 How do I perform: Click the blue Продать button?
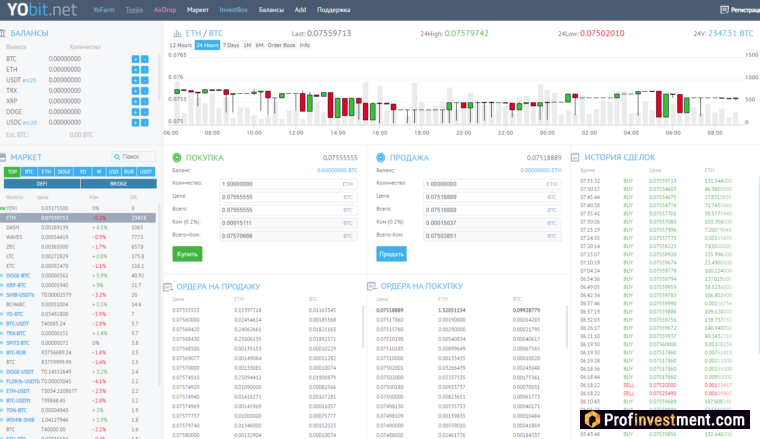pyautogui.click(x=391, y=254)
